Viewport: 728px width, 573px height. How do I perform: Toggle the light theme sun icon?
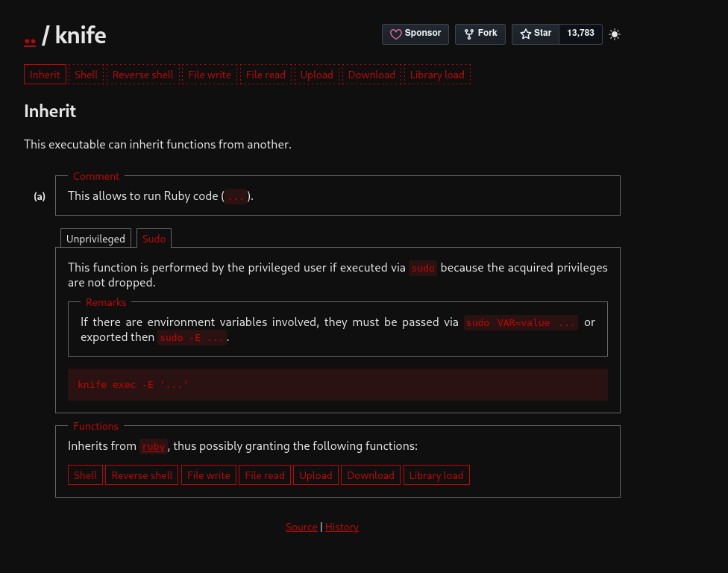[x=615, y=34]
